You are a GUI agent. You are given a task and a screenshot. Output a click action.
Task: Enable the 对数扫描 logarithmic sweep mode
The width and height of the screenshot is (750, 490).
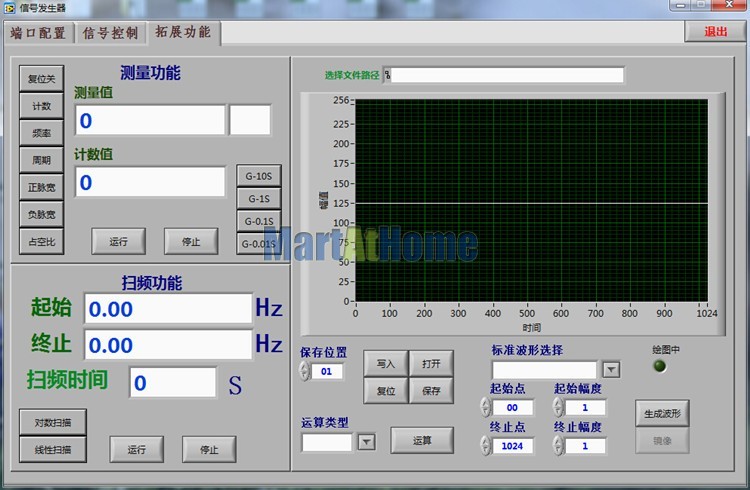tap(52, 420)
